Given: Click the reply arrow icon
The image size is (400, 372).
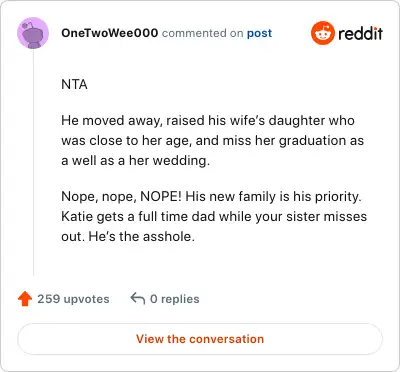Looking at the screenshot, I should pos(138,299).
